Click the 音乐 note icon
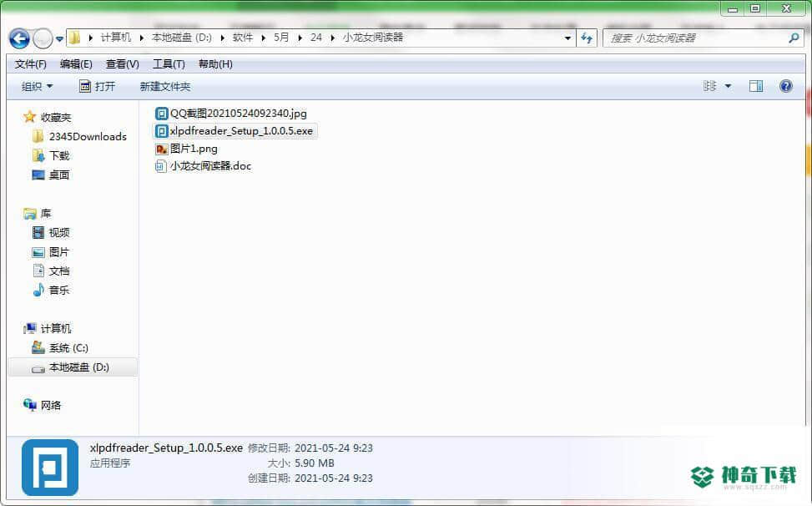Image resolution: width=812 pixels, height=506 pixels. pos(38,290)
